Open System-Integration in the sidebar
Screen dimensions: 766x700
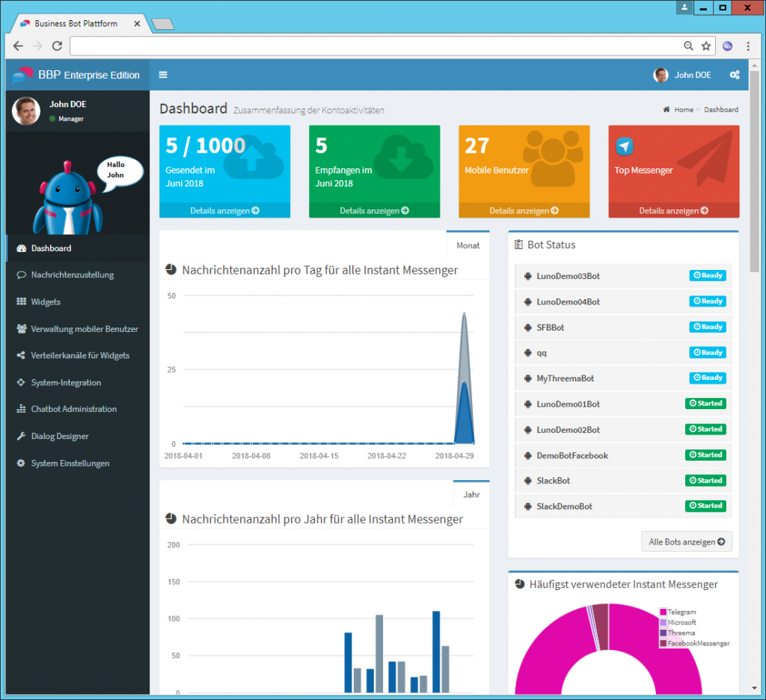pos(78,382)
